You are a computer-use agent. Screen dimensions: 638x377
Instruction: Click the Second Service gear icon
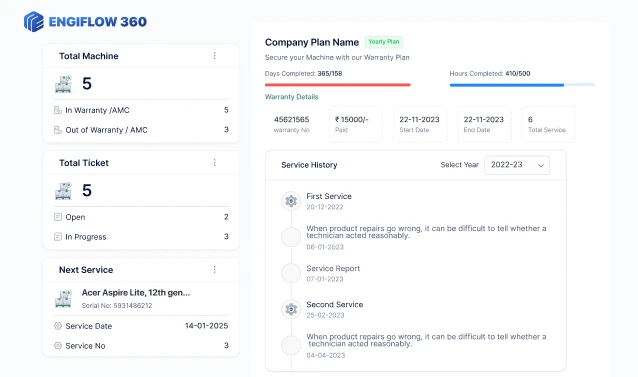291,309
